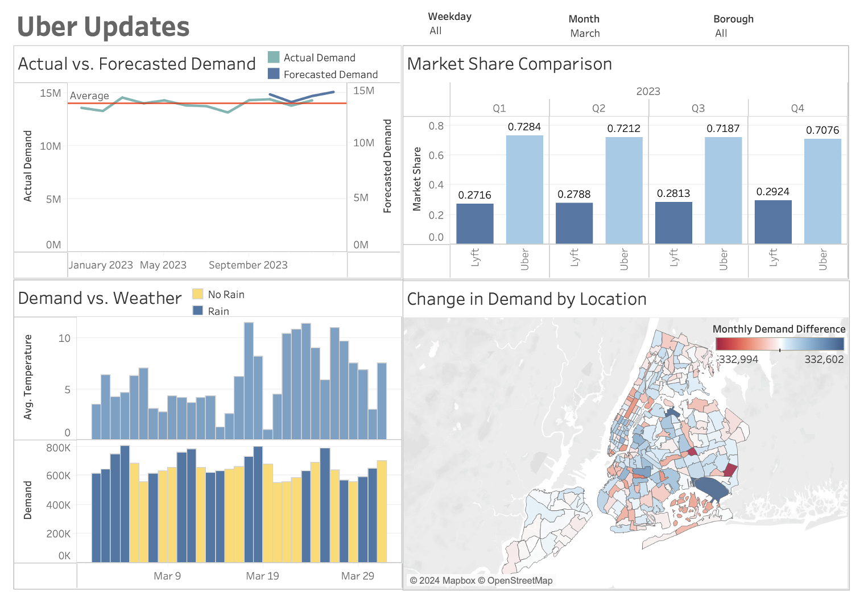Click the Monthly Demand Difference color gradient
Image resolution: width=868 pixels, height=611 pixels.
pos(779,344)
